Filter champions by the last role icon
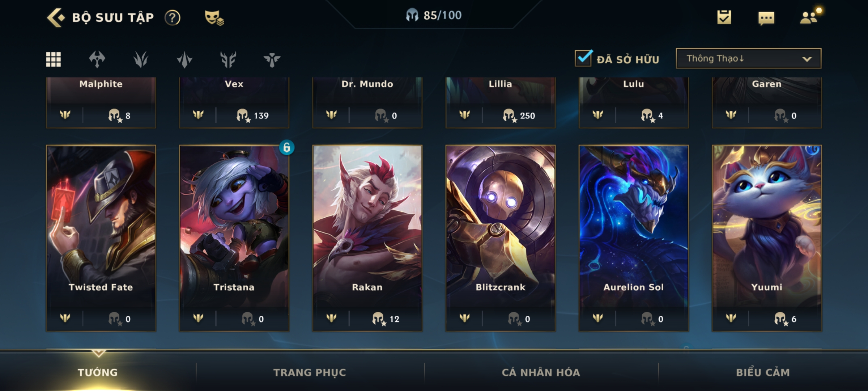Screen dimensions: 868x391 click(x=272, y=59)
